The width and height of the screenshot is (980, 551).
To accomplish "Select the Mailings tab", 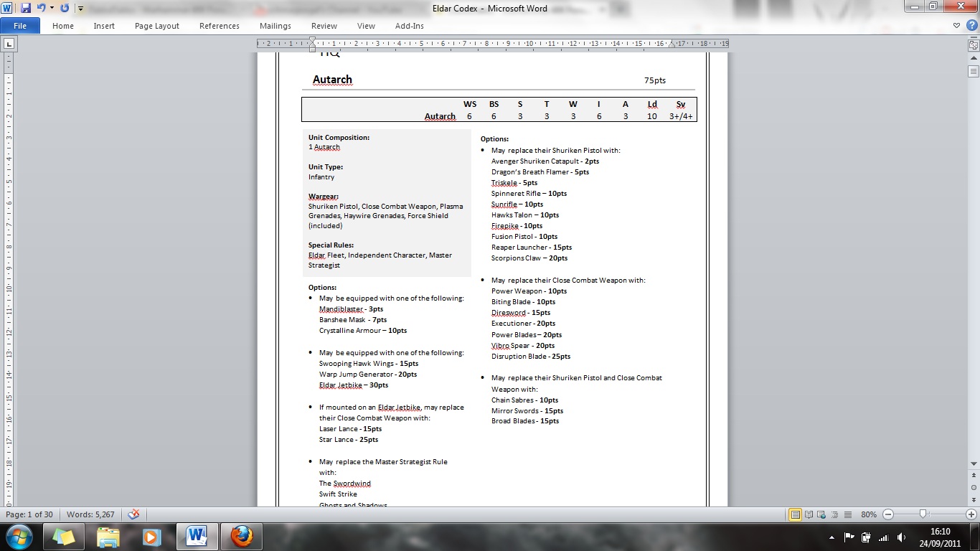I will tap(275, 26).
